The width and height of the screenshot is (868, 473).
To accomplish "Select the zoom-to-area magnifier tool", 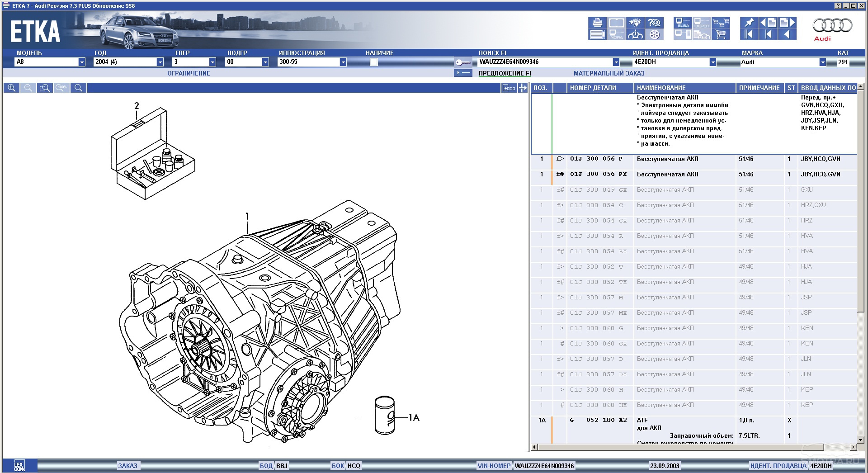I will point(45,88).
